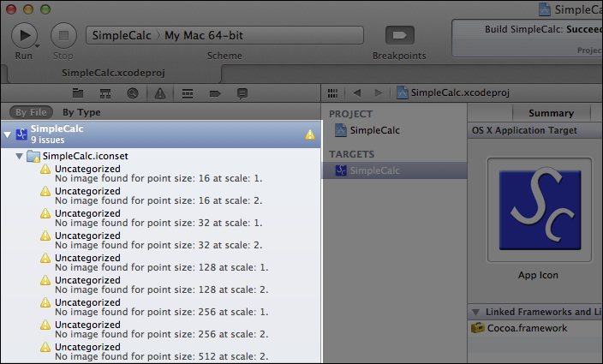Viewport: 603px width, 364px height.
Task: Show the Debug navigator
Action: tap(188, 93)
